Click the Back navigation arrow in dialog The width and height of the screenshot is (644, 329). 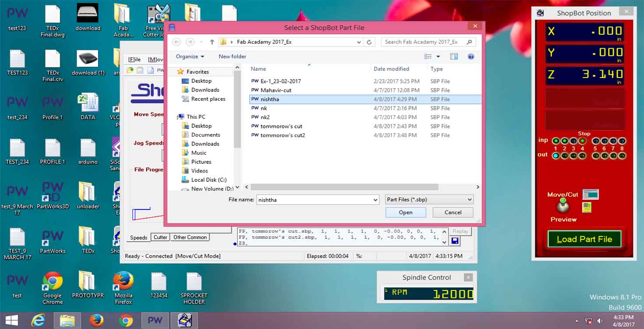(x=176, y=42)
